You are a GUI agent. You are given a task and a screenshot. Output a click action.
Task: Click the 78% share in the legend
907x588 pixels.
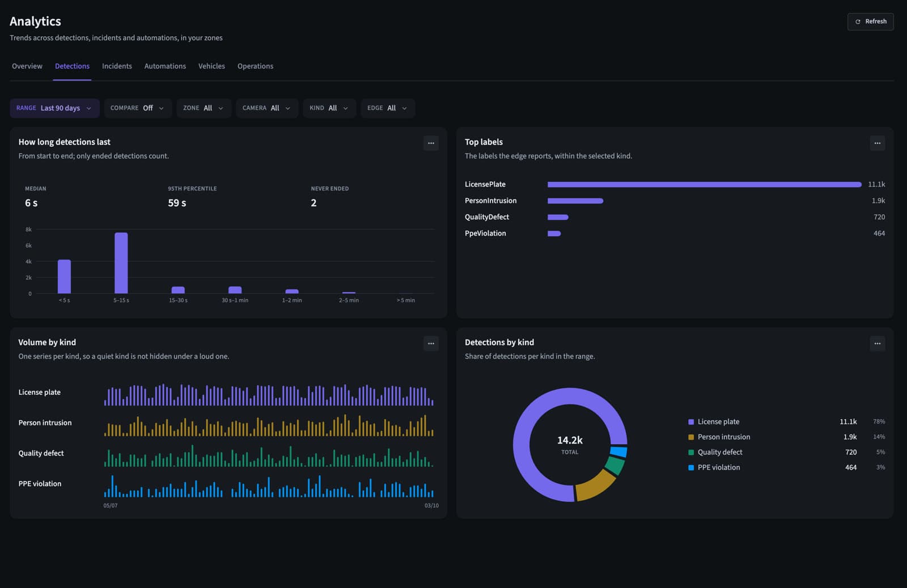tap(879, 422)
